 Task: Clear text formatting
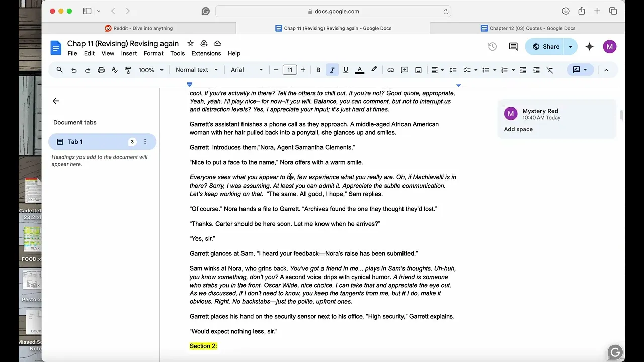[550, 70]
